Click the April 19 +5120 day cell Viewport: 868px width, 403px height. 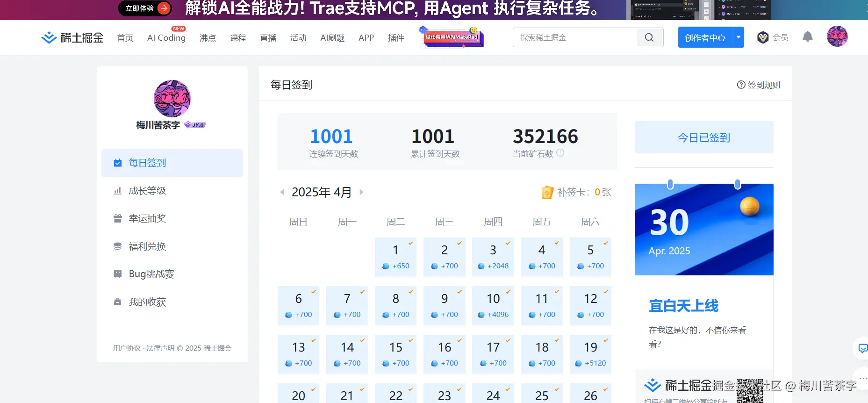[x=590, y=354]
